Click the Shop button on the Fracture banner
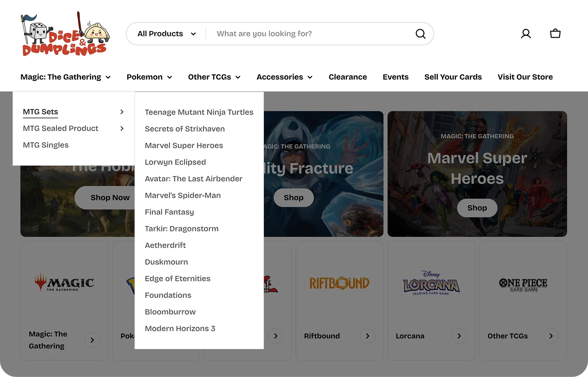 coord(294,198)
